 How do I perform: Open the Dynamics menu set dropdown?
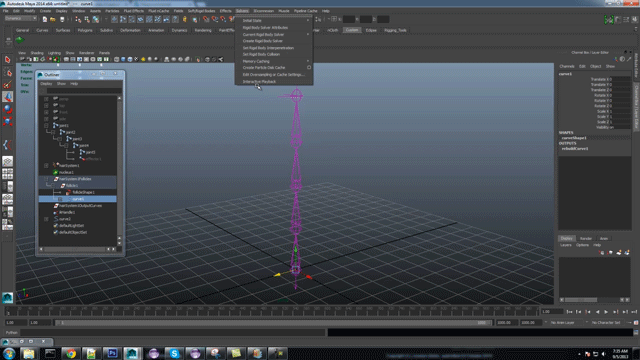[x=20, y=18]
